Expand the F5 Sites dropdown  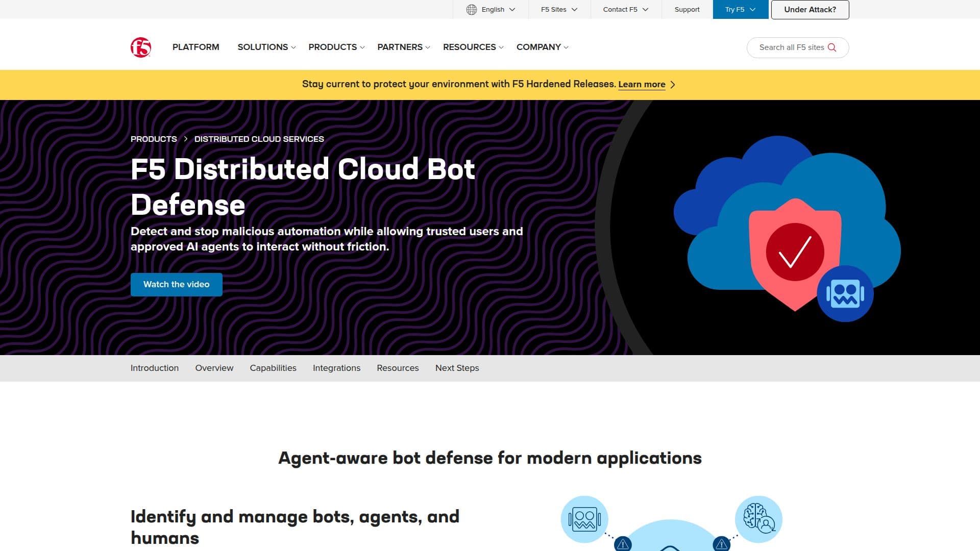559,10
